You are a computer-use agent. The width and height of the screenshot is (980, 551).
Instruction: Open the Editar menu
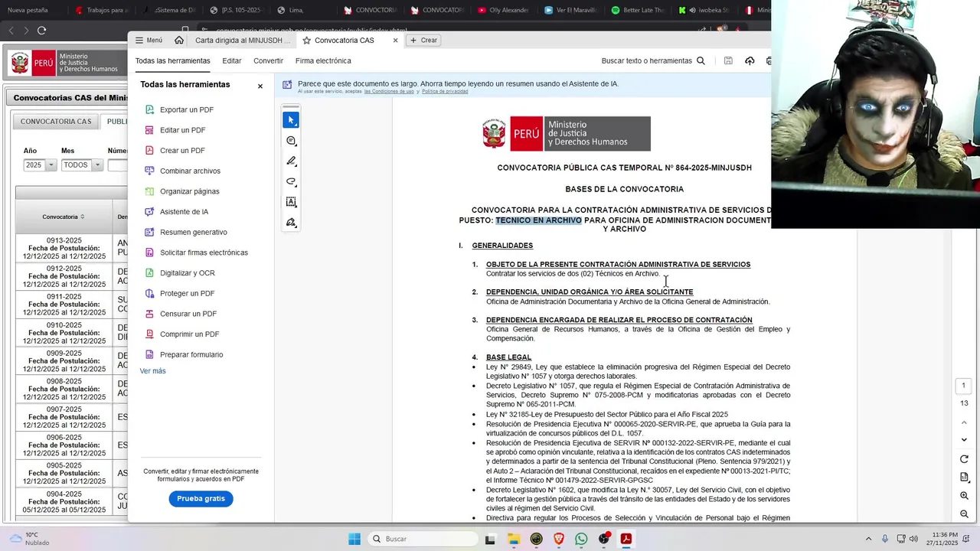(x=231, y=60)
